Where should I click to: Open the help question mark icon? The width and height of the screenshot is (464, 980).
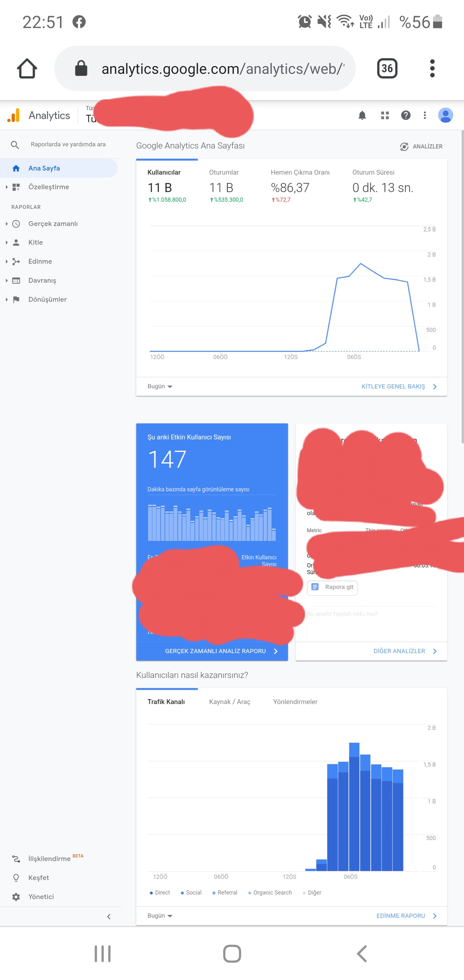coord(406,115)
